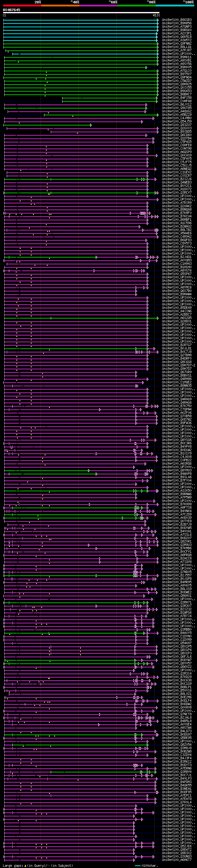This screenshot has width=197, height=868.
Task: Open hit UniRef100_B9RGK0
Action: [177, 30]
